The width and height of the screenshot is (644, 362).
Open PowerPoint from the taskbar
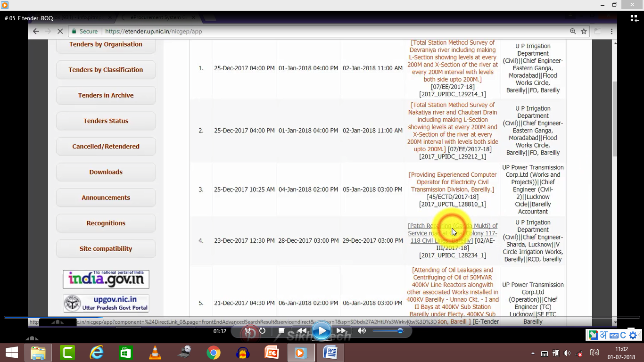(272, 353)
